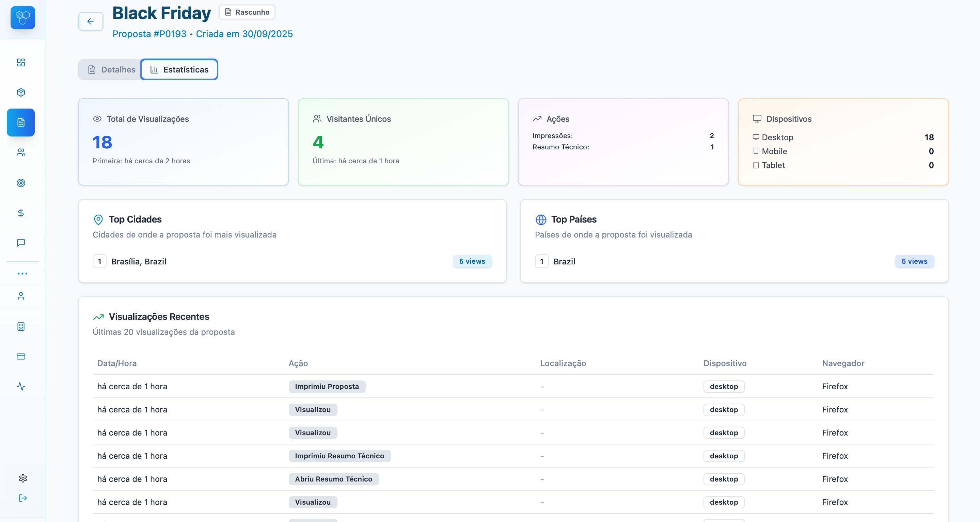
Task: Open the proposals document icon in sidebar
Action: pyautogui.click(x=21, y=123)
